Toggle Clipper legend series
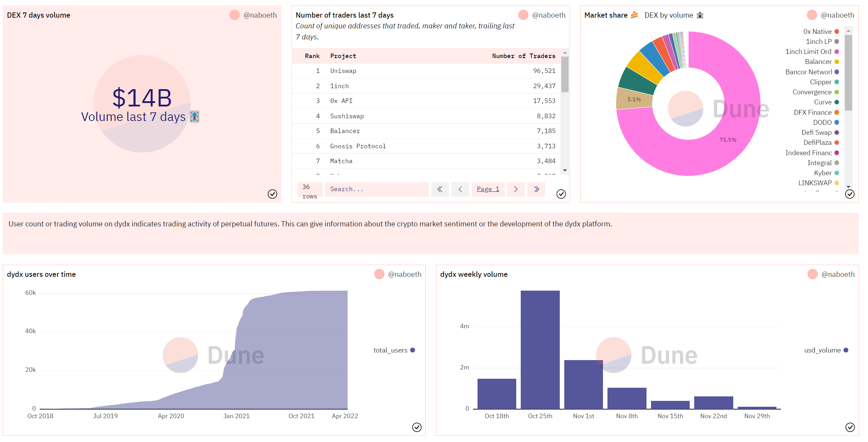868x442 pixels. tap(824, 82)
